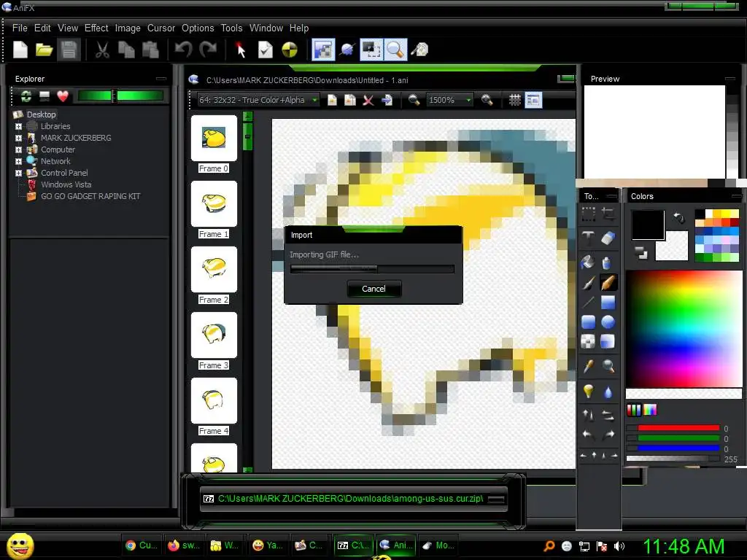Select the Crop tool
Screen dimensions: 747x560
point(608,214)
